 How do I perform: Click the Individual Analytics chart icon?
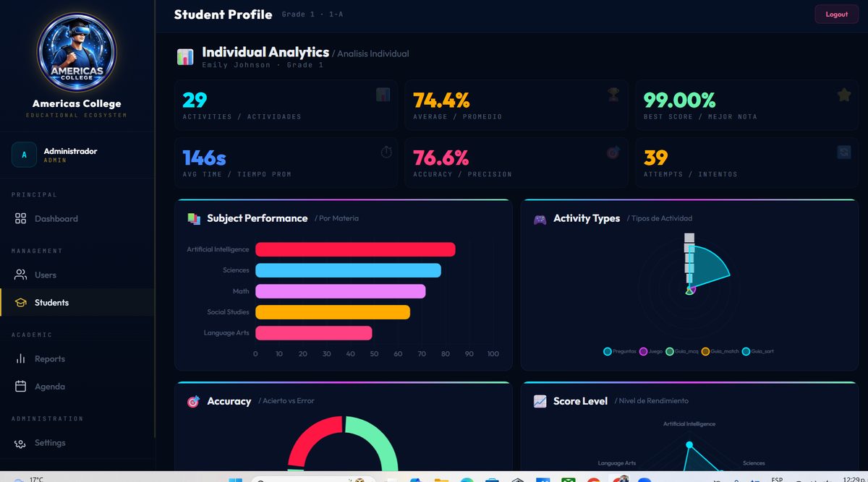[185, 57]
